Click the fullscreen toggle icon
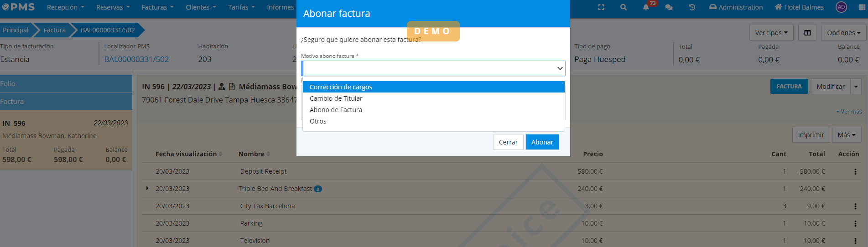868x247 pixels. click(x=601, y=7)
